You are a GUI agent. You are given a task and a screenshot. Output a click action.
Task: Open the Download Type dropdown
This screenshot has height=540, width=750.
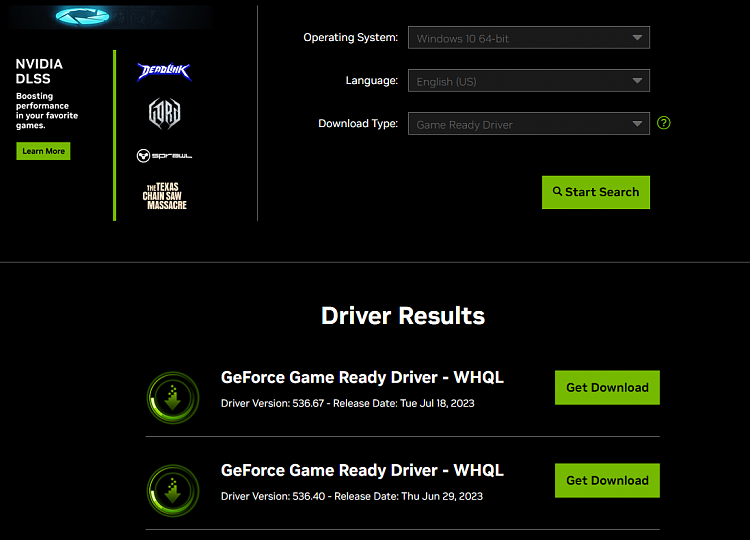[529, 124]
